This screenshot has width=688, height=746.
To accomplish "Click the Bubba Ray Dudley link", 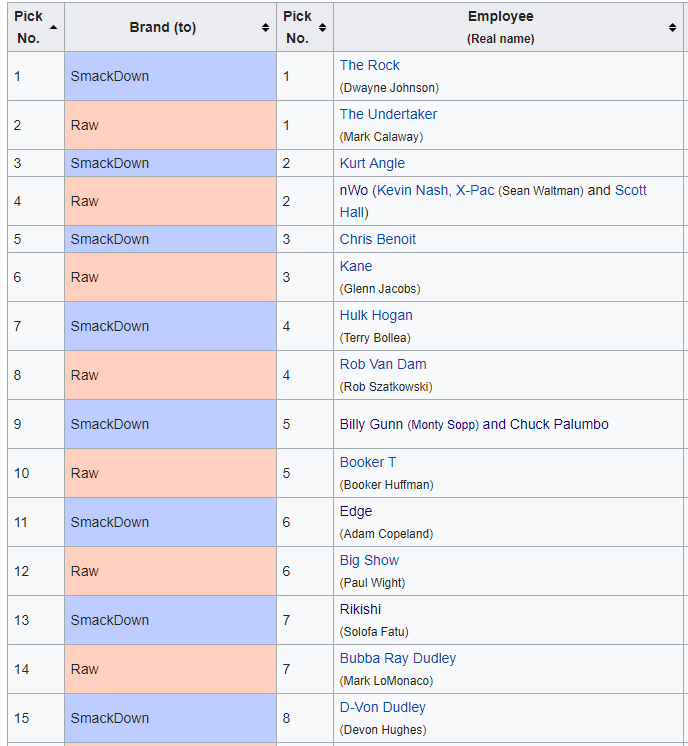I will pyautogui.click(x=397, y=658).
